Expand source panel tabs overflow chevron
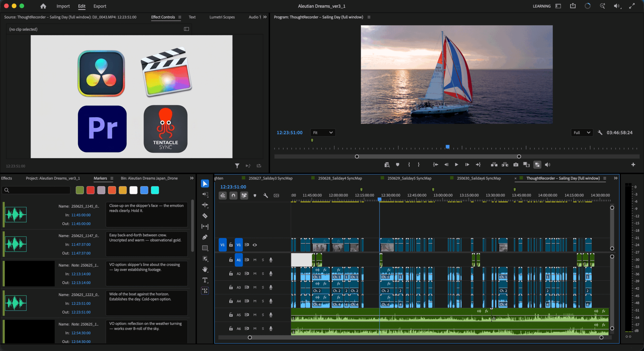This screenshot has width=644, height=351. [x=265, y=17]
